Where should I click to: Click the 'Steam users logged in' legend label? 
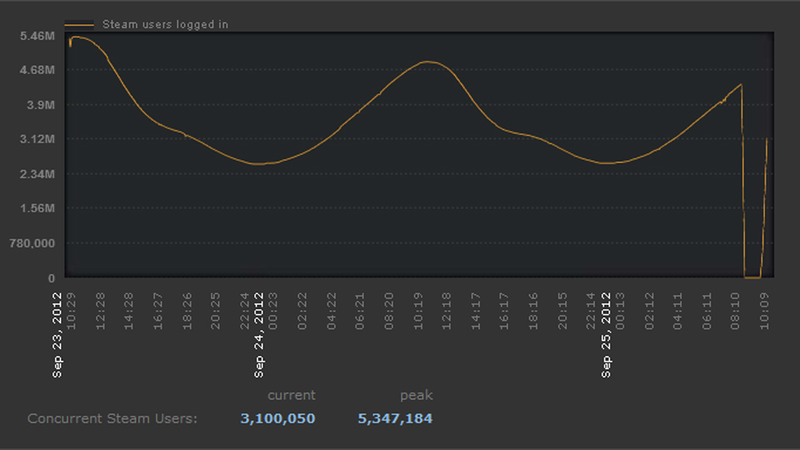point(165,24)
